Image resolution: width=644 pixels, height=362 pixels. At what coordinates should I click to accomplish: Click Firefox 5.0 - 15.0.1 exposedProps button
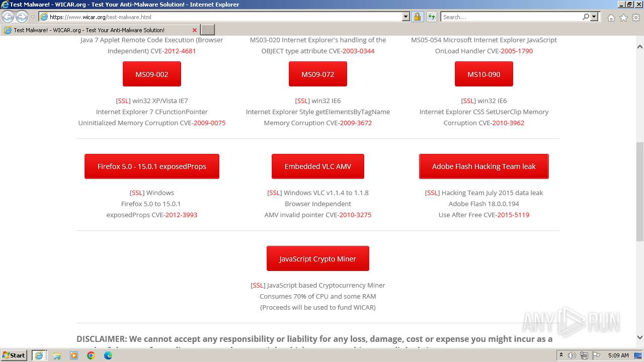point(152,166)
